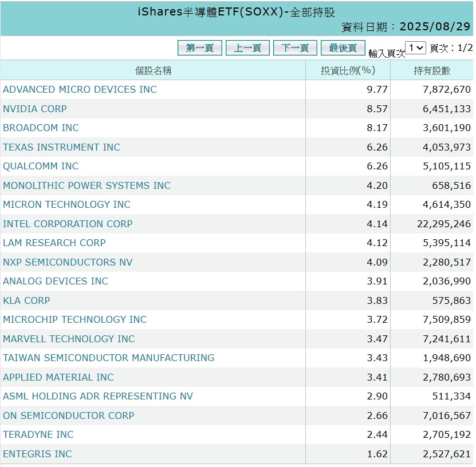View QUALCOMM INC stock page

coord(41,167)
